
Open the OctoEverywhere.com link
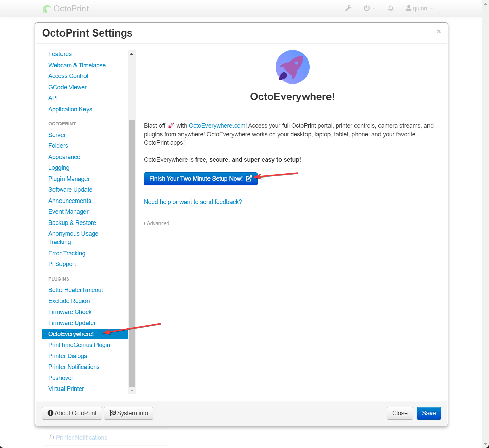click(217, 125)
